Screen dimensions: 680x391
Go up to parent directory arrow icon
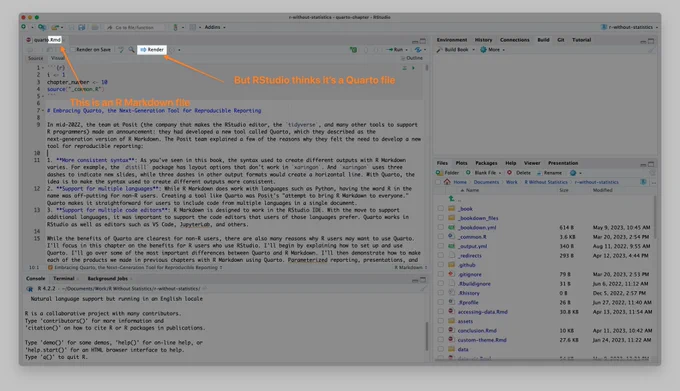[x=451, y=199]
